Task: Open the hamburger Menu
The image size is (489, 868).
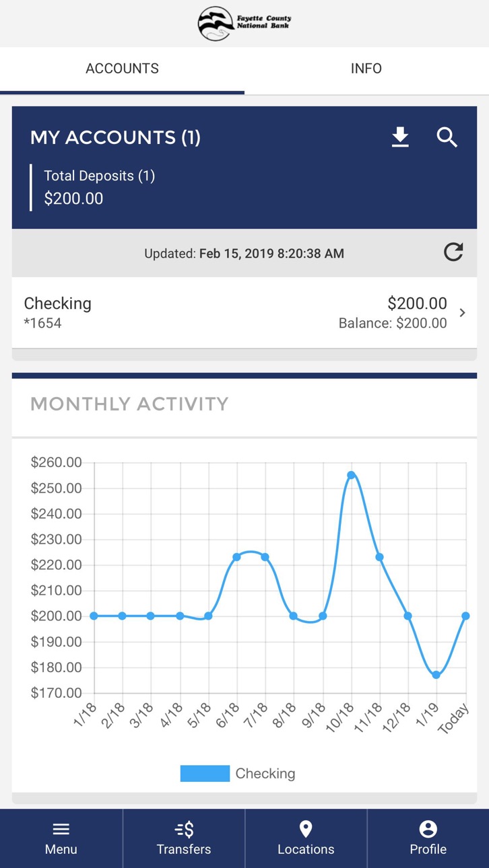Action: (x=61, y=838)
